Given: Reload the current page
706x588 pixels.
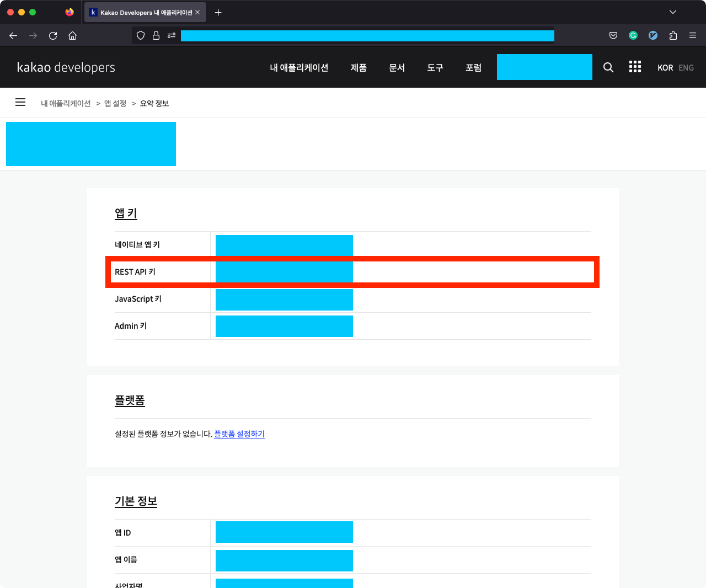Looking at the screenshot, I should [x=53, y=35].
